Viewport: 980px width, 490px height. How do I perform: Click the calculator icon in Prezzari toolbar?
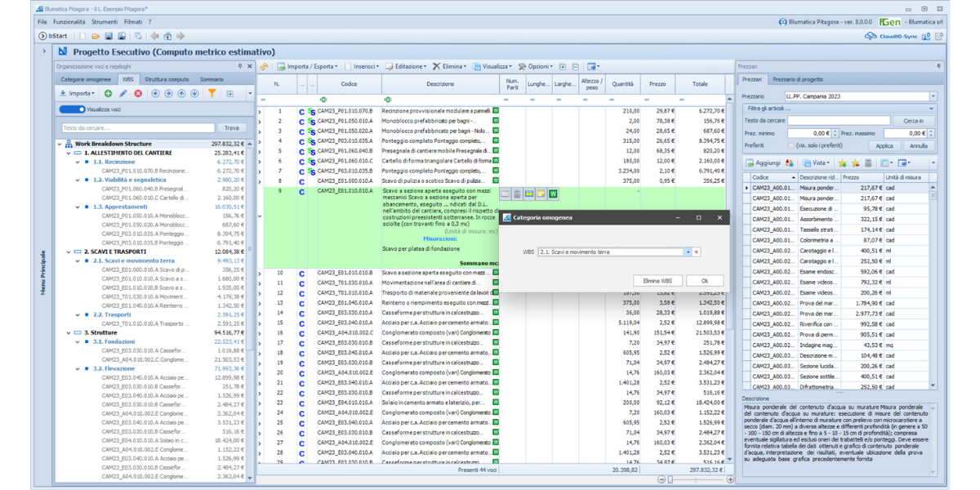(x=868, y=163)
